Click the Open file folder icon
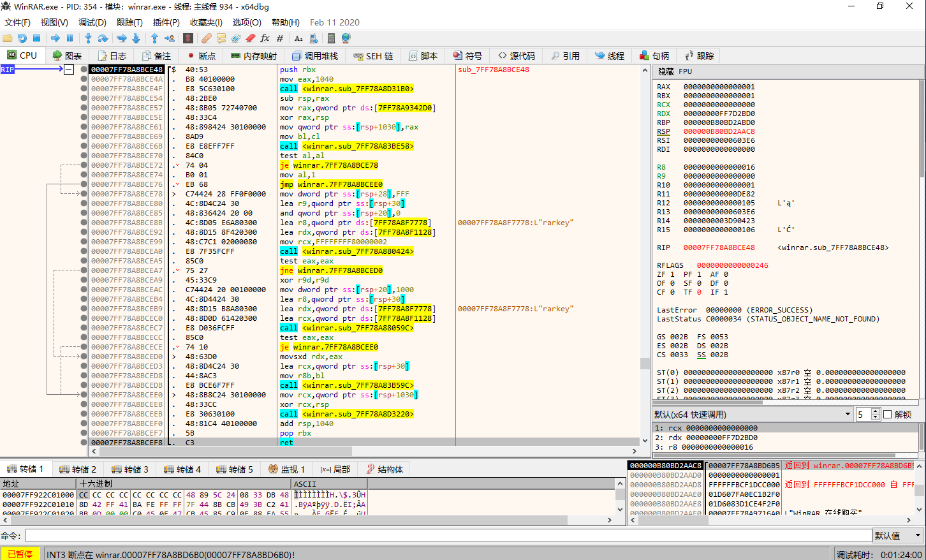The image size is (926, 560). click(8, 38)
